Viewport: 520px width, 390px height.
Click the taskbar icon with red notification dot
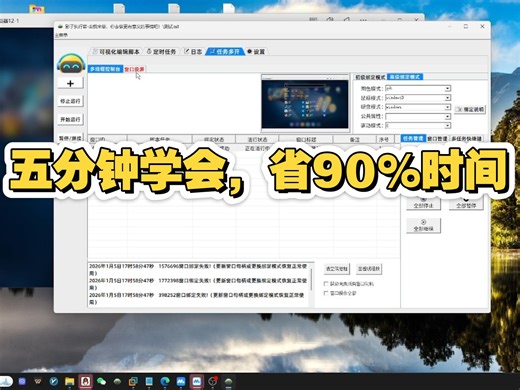tap(213, 381)
